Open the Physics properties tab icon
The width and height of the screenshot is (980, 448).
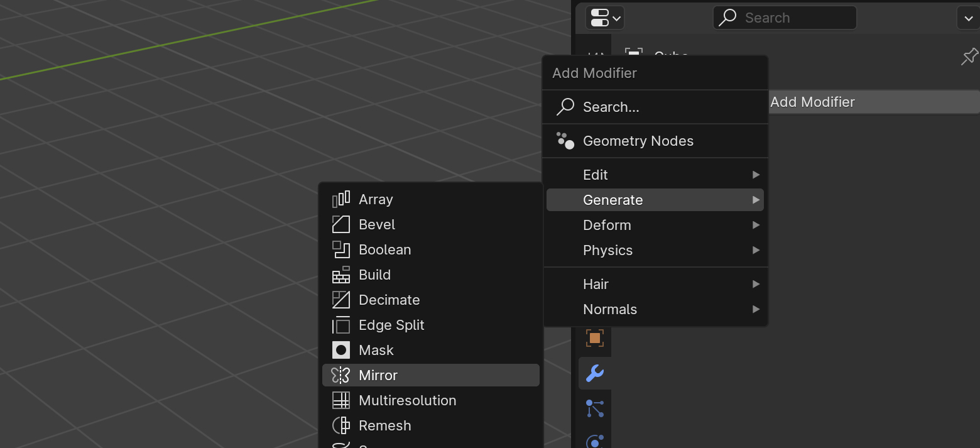click(x=594, y=441)
